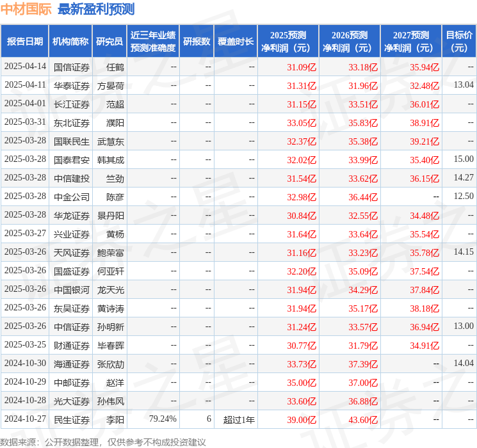Click the 近三年业绩预测准确度 column header
477x448 pixels.
(153, 41)
